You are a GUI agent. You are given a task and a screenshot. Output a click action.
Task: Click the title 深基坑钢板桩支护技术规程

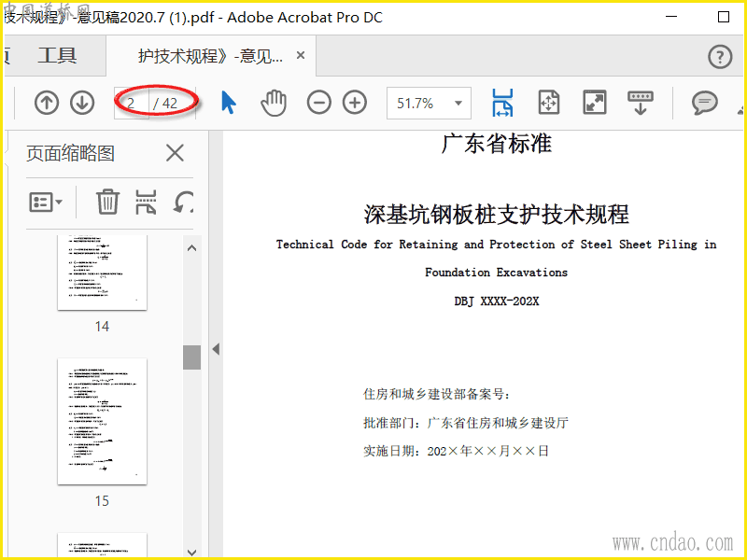click(497, 214)
